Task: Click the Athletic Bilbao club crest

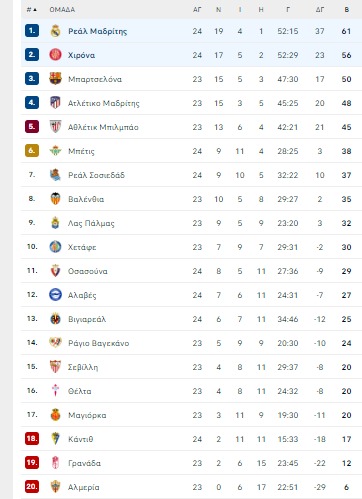Action: [x=55, y=127]
